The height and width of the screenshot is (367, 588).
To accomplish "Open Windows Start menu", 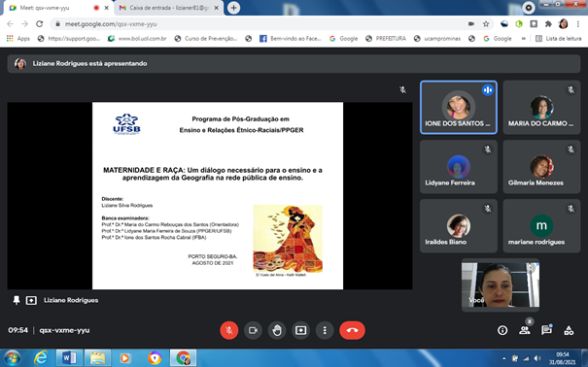I will click(x=12, y=358).
